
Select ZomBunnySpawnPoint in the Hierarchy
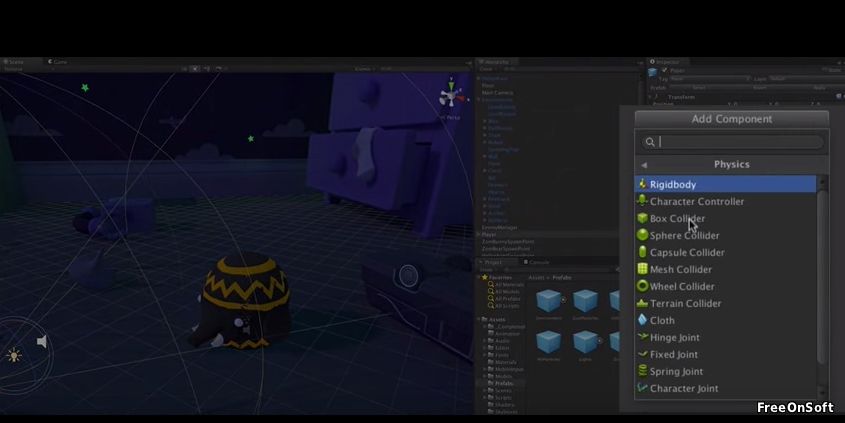click(x=508, y=241)
